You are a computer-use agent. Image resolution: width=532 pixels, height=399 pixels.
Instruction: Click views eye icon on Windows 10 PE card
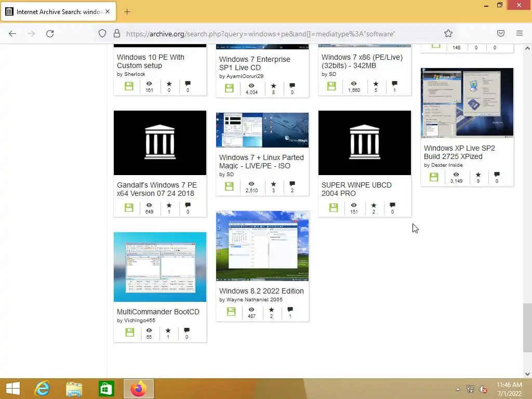coord(149,84)
